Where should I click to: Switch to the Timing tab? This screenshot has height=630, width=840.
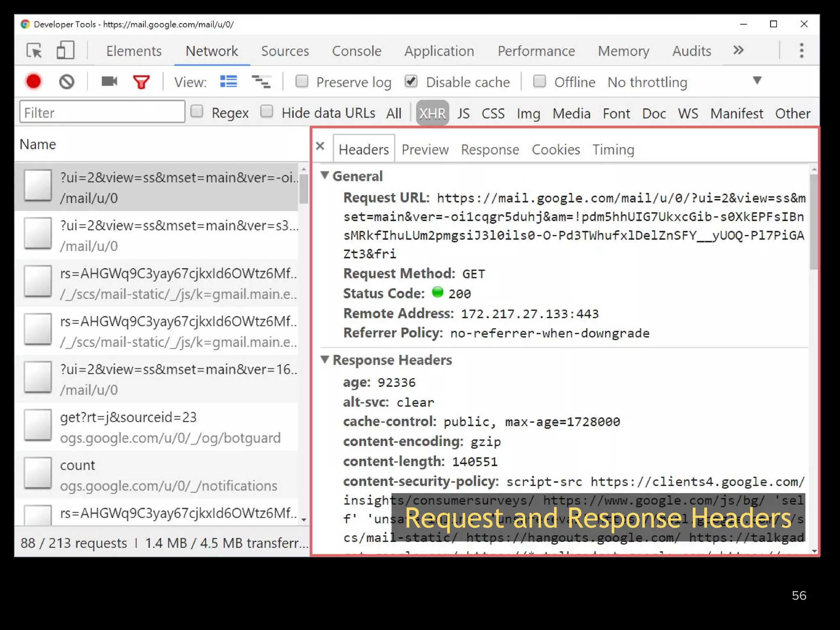click(x=613, y=149)
